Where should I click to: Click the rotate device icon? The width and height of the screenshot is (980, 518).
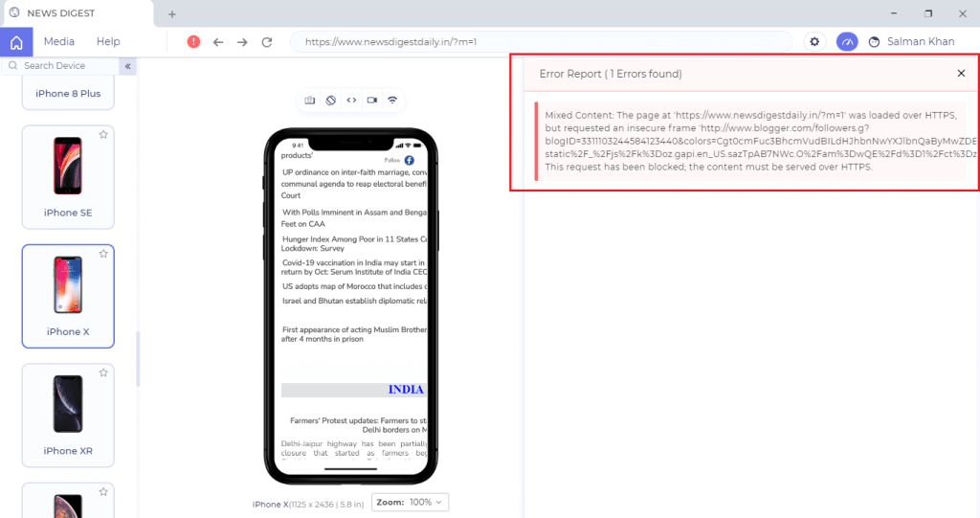coord(330,100)
